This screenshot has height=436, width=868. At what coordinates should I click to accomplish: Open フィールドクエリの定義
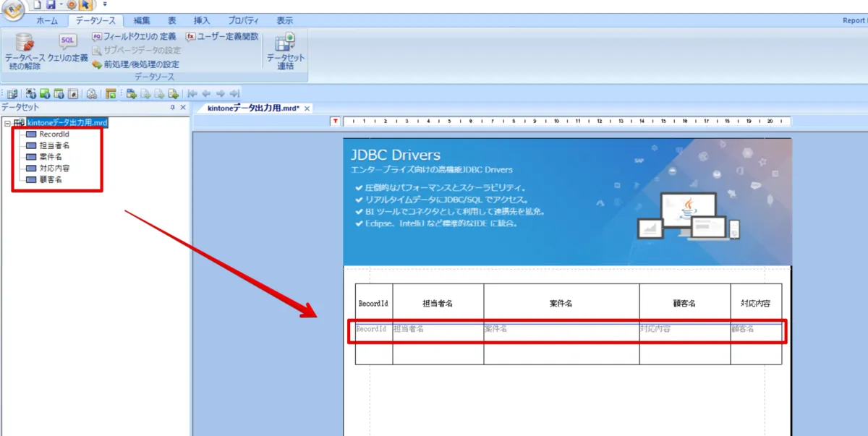tap(134, 36)
